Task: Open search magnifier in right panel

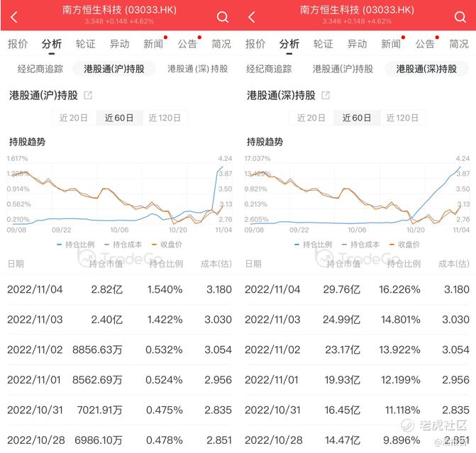Action: 460,17
